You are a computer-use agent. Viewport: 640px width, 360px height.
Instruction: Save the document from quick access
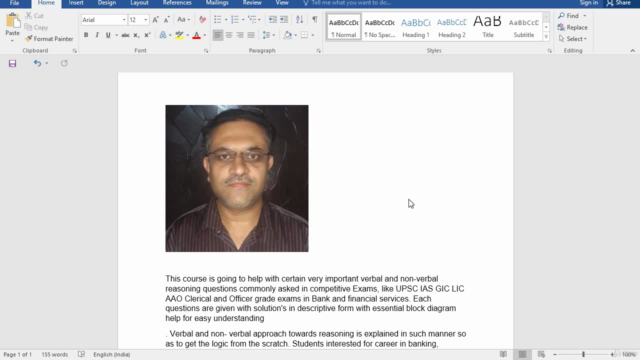pos(12,63)
